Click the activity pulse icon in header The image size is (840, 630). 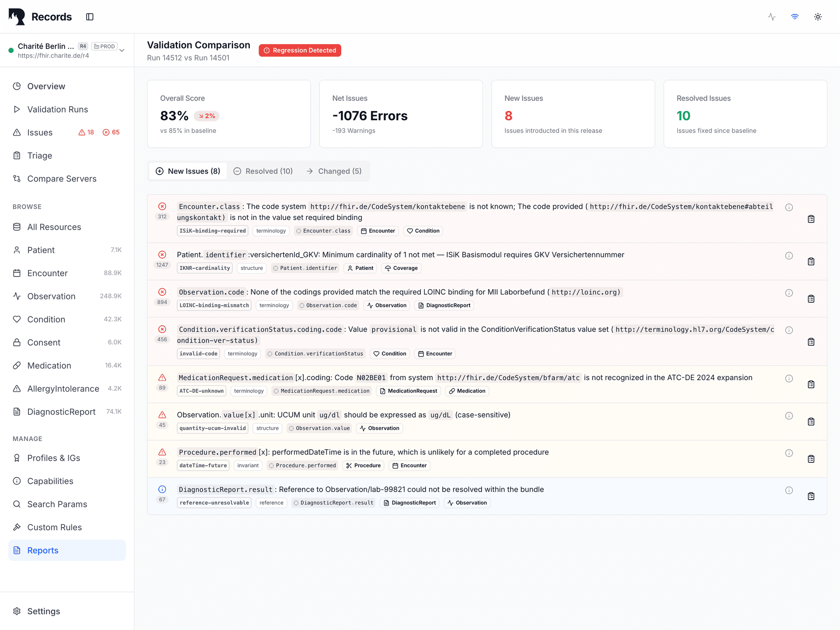pos(772,17)
